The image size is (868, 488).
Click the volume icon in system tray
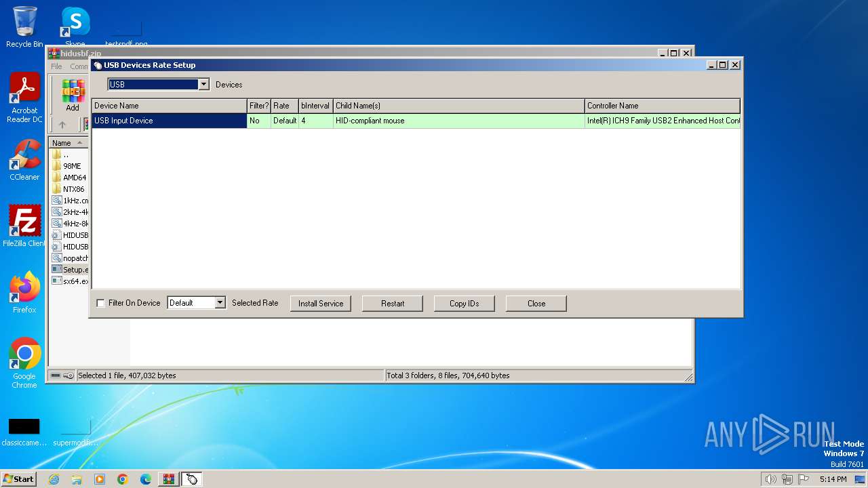[x=771, y=479]
